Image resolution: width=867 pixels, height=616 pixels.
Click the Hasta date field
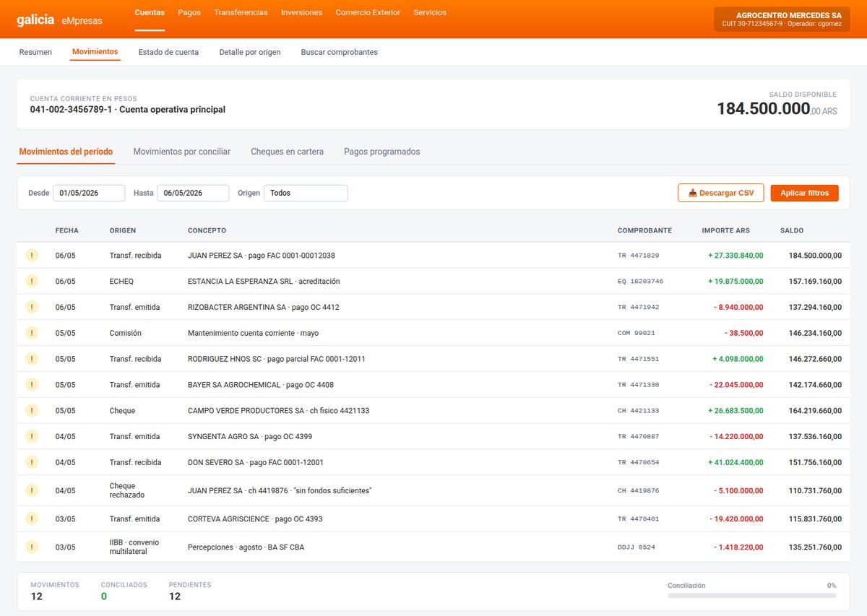pos(193,193)
